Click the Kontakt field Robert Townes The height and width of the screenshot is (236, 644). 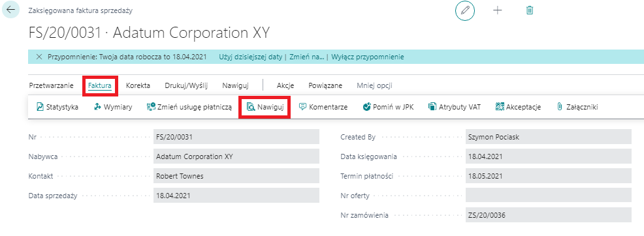(x=236, y=176)
